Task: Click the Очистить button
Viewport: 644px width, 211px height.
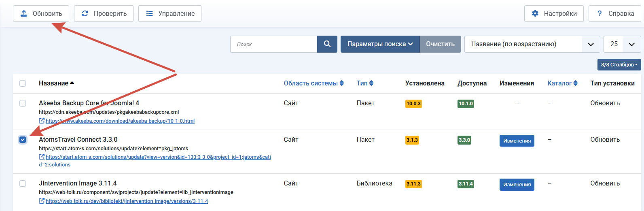Action: pos(440,44)
